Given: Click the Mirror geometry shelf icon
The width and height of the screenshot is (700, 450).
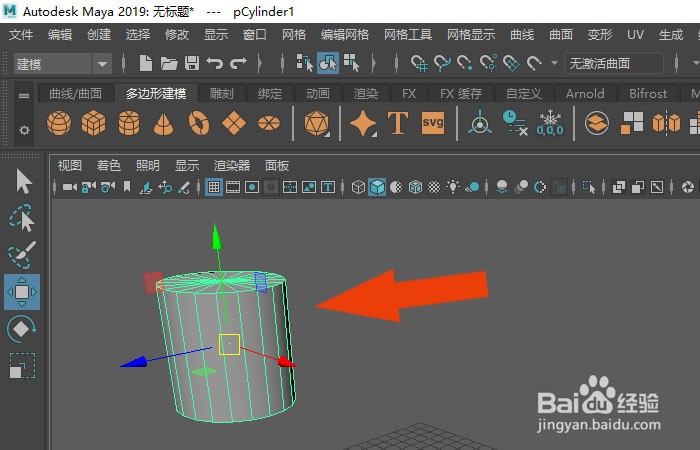Looking at the screenshot, I should tap(666, 123).
